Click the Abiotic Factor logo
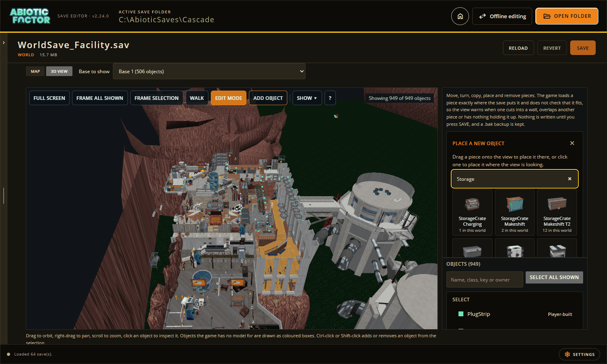The image size is (607, 364). [30, 16]
